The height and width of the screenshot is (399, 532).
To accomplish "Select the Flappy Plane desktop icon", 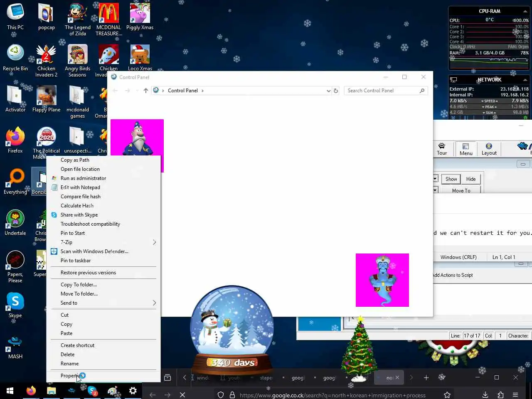I will [46, 99].
